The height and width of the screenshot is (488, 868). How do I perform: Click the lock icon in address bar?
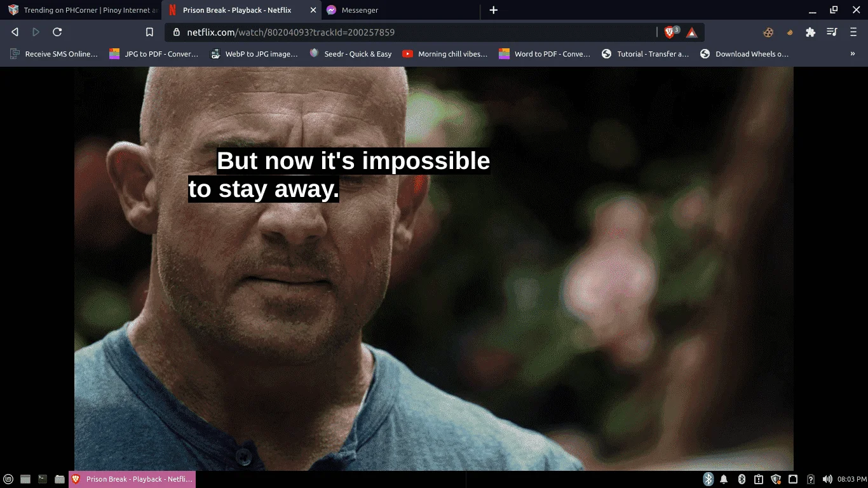(177, 32)
